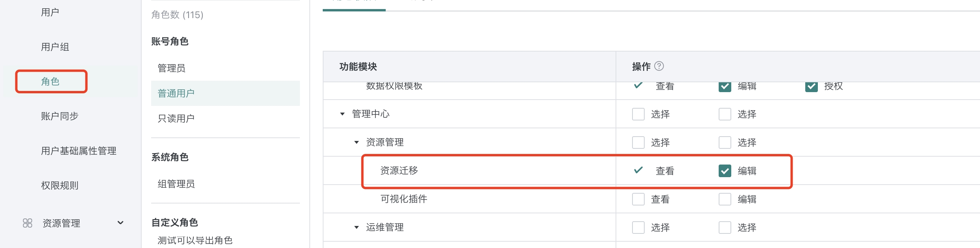Uncheck the 编辑 checkbox for 资源迁移
The image size is (980, 248).
click(725, 171)
